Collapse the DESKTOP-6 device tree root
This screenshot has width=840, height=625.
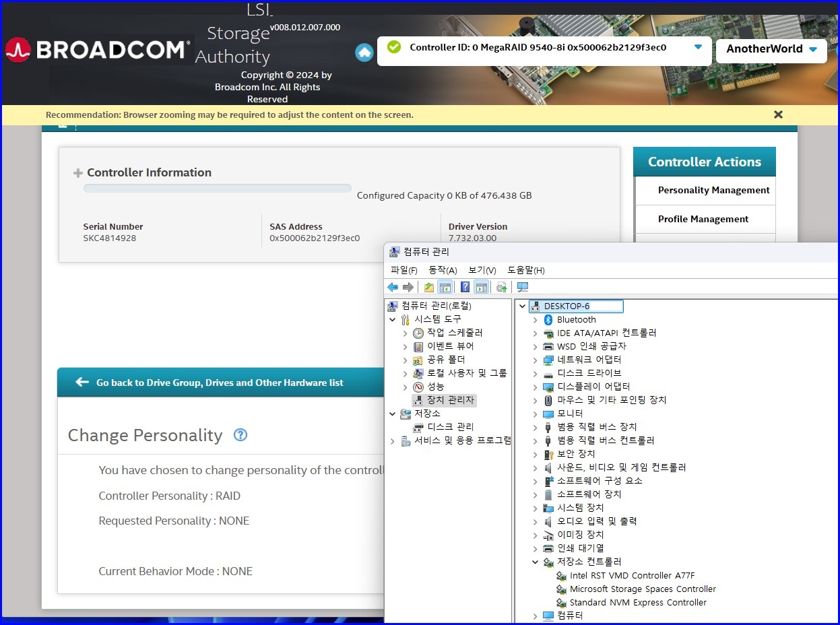click(x=523, y=306)
